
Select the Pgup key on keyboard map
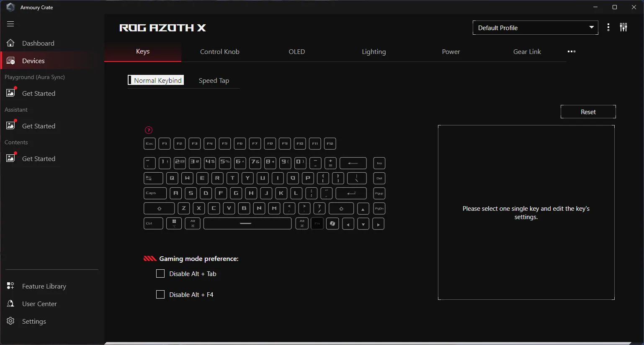click(x=379, y=193)
